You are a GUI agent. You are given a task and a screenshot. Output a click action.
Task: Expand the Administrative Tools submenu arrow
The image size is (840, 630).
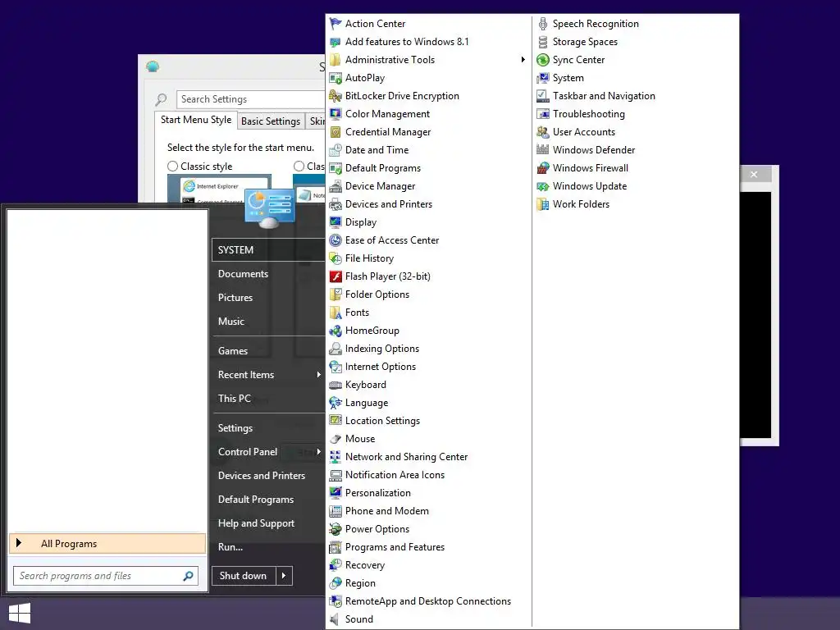coord(523,59)
